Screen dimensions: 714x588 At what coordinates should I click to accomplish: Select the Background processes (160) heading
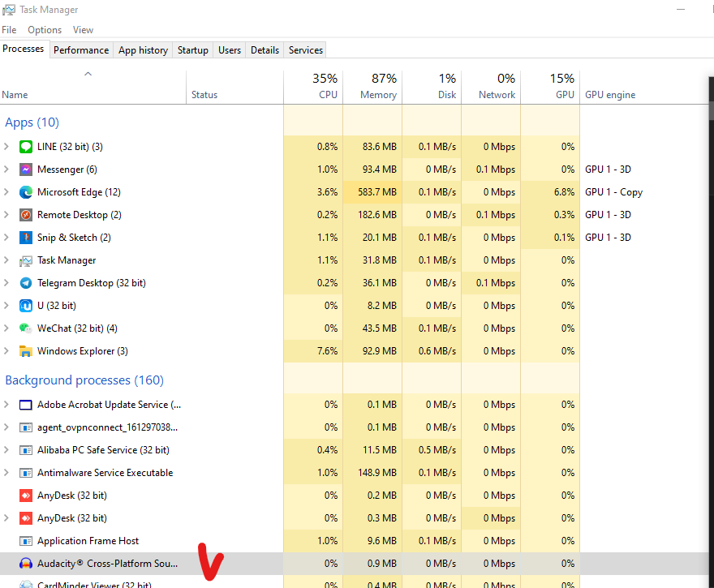click(x=84, y=380)
